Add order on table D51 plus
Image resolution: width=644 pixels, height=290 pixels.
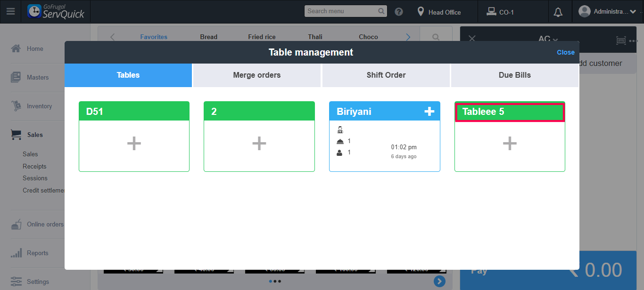134,144
